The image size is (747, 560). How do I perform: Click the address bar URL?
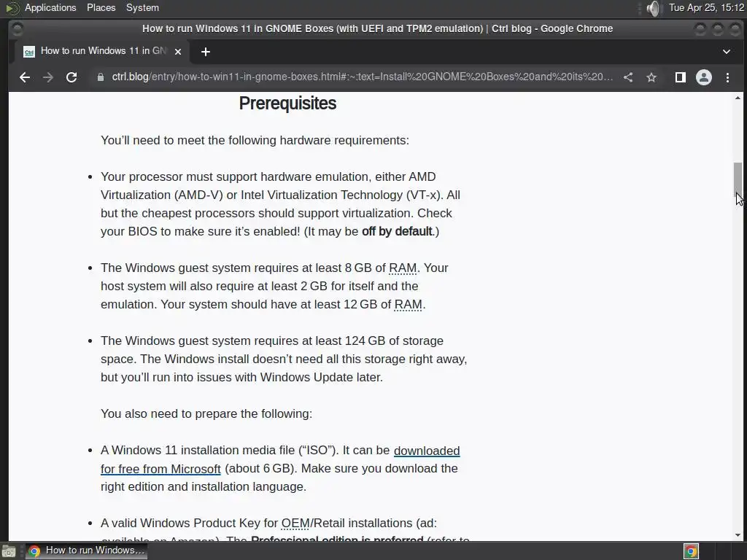(362, 77)
